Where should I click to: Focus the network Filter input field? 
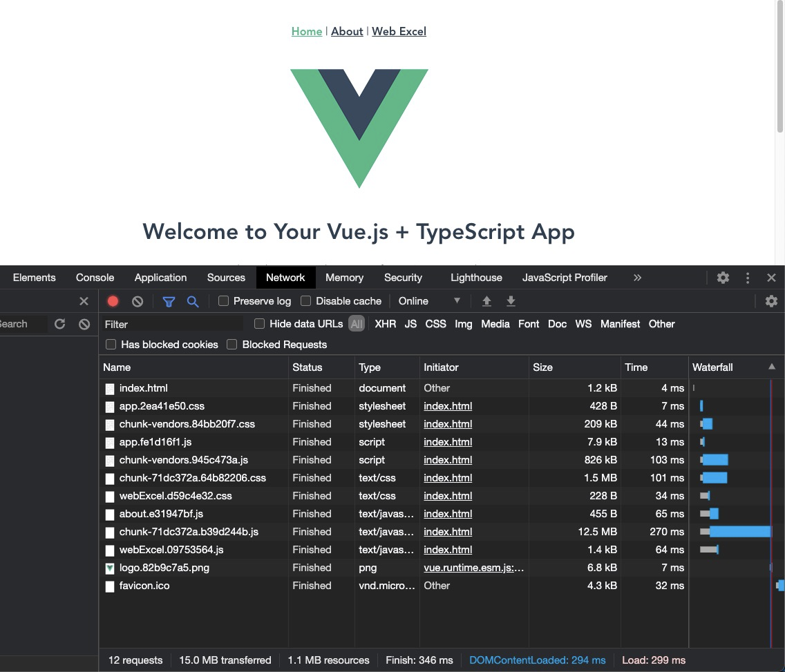tap(172, 324)
